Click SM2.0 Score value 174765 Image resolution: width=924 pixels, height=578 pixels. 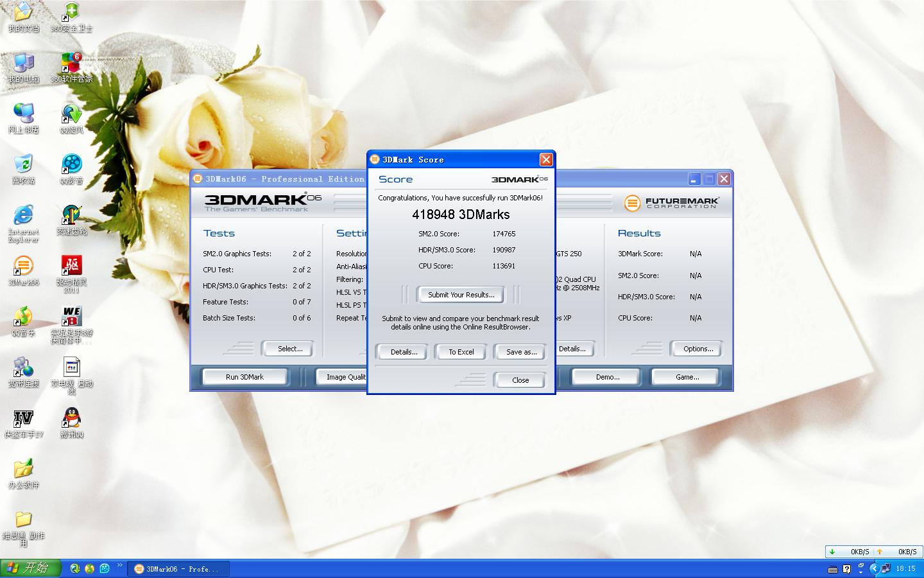pos(504,234)
